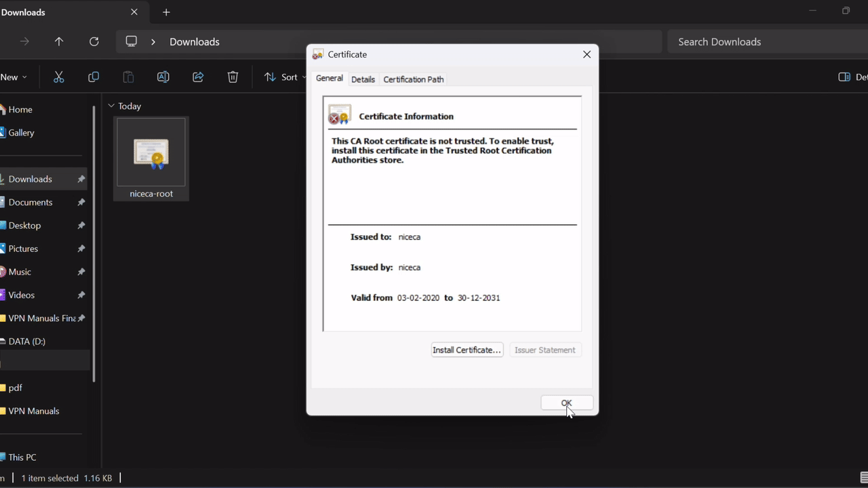The width and height of the screenshot is (868, 488).
Task: Open the Certification Path tab
Action: pyautogui.click(x=413, y=79)
